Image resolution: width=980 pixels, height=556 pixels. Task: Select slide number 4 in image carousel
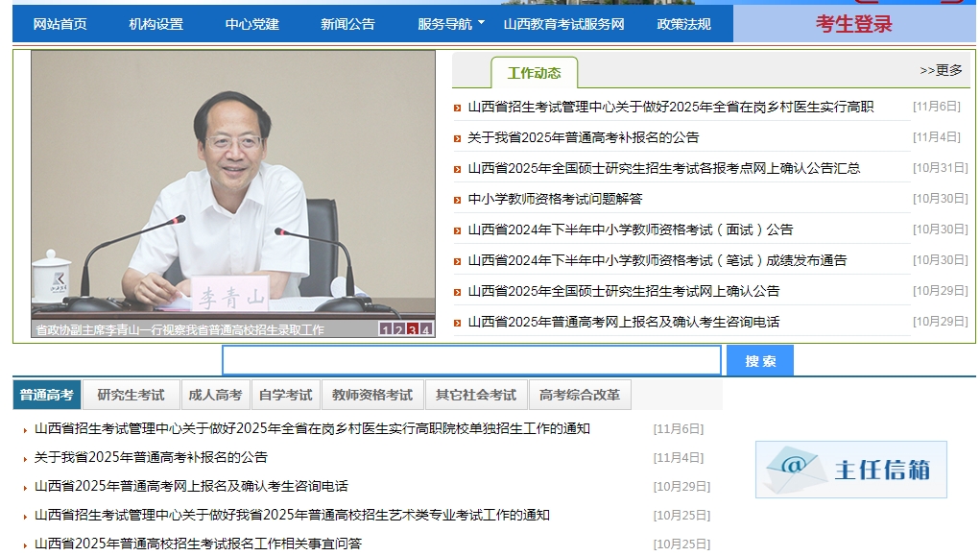pos(426,330)
